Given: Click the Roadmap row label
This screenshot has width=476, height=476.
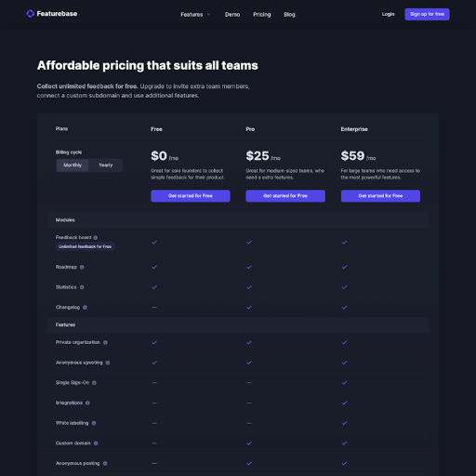Looking at the screenshot, I should tap(66, 267).
